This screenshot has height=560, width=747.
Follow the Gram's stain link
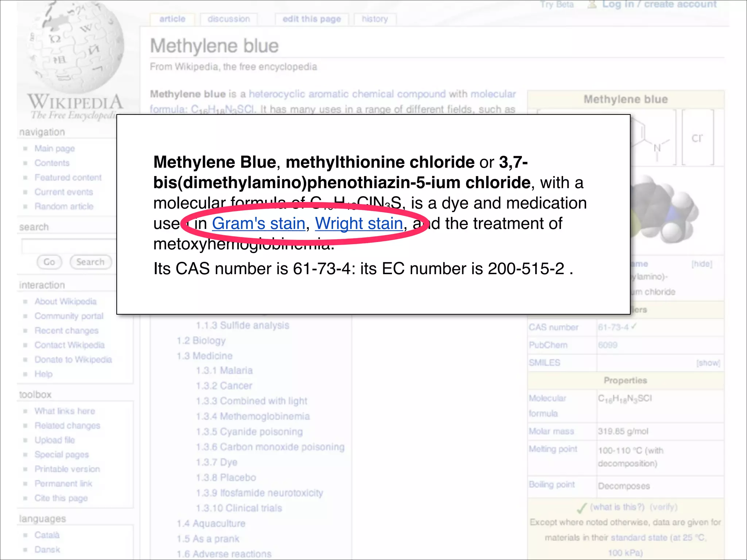258,223
